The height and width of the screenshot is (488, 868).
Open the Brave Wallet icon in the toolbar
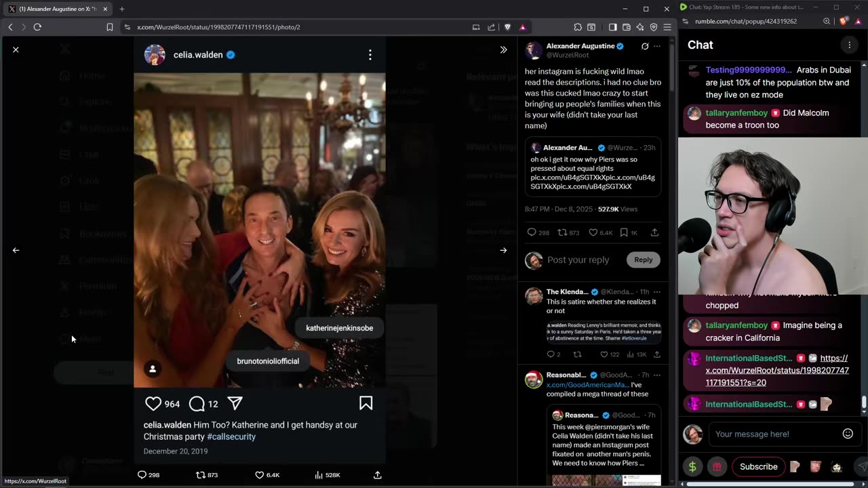tap(627, 27)
